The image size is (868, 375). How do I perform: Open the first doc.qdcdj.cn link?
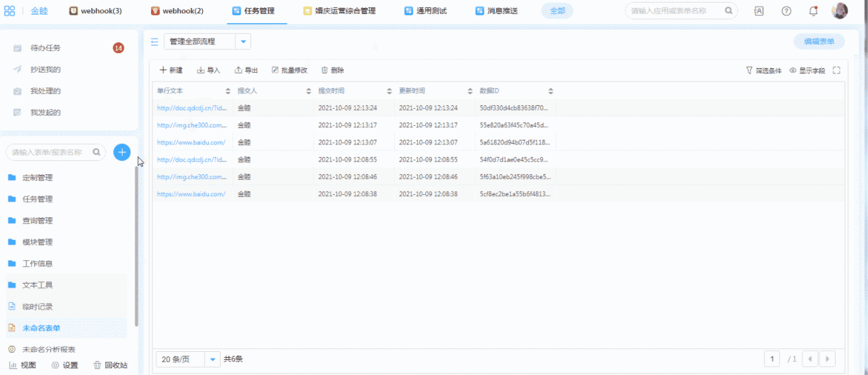pos(191,108)
